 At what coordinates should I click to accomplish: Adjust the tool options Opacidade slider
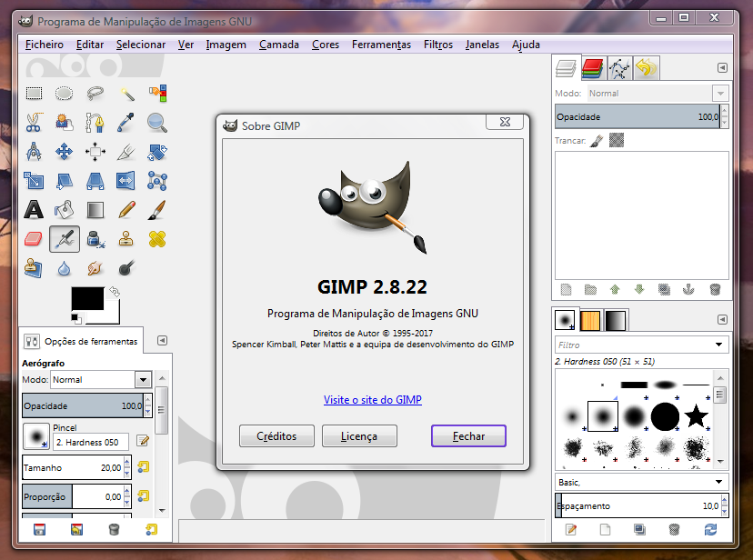click(83, 405)
